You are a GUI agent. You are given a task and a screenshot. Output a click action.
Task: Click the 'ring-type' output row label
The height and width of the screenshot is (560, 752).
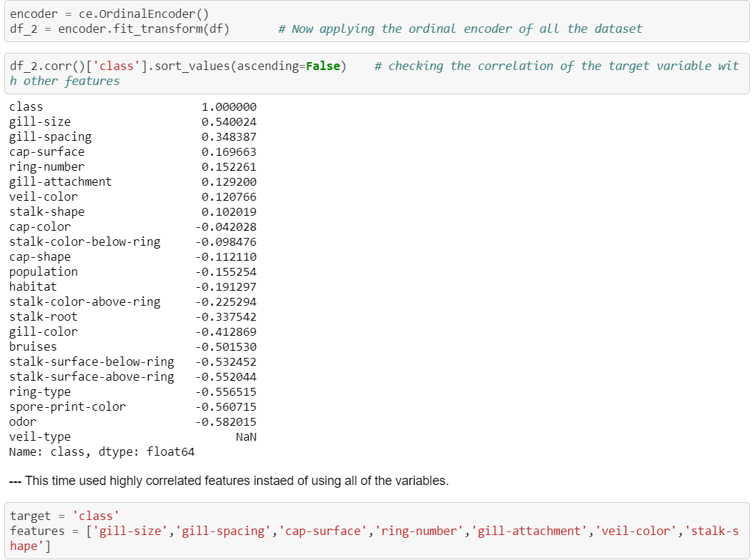[x=40, y=392]
